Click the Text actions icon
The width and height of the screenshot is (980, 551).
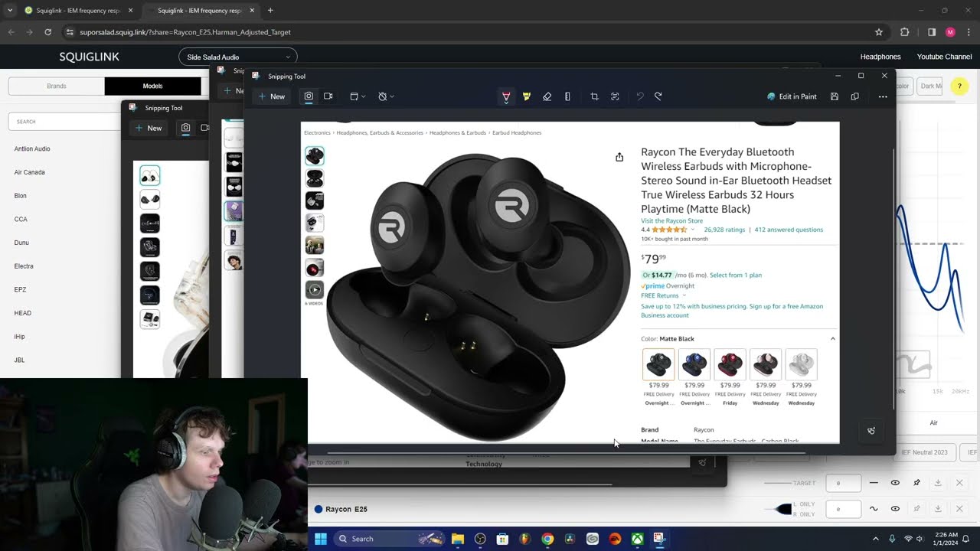point(615,96)
